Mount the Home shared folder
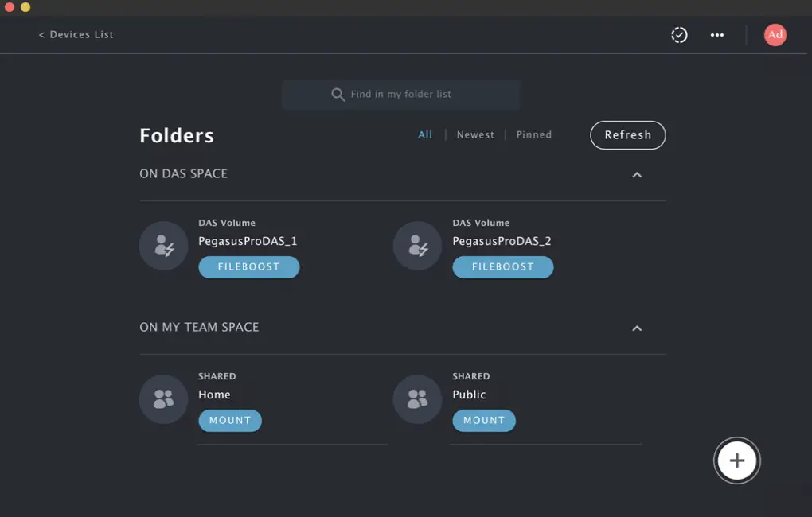Screen dimensions: 812x517 click(229, 421)
